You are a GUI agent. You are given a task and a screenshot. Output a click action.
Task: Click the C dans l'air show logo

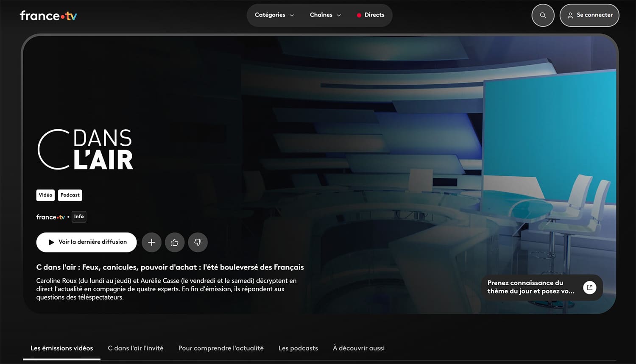(85, 150)
